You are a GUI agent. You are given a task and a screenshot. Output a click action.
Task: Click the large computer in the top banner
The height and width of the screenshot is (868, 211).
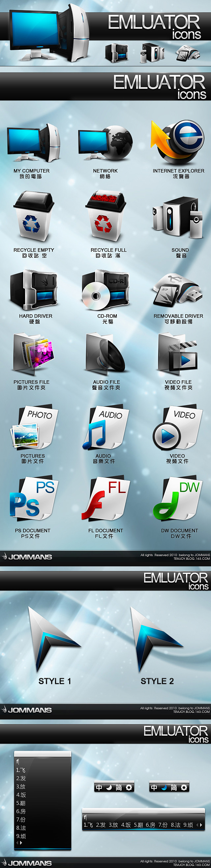(49, 34)
